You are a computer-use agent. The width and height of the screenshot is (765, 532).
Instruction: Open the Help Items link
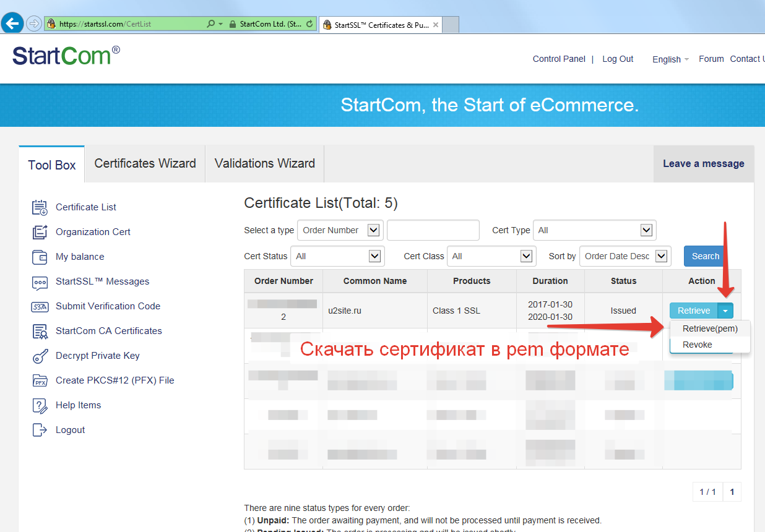coord(78,405)
